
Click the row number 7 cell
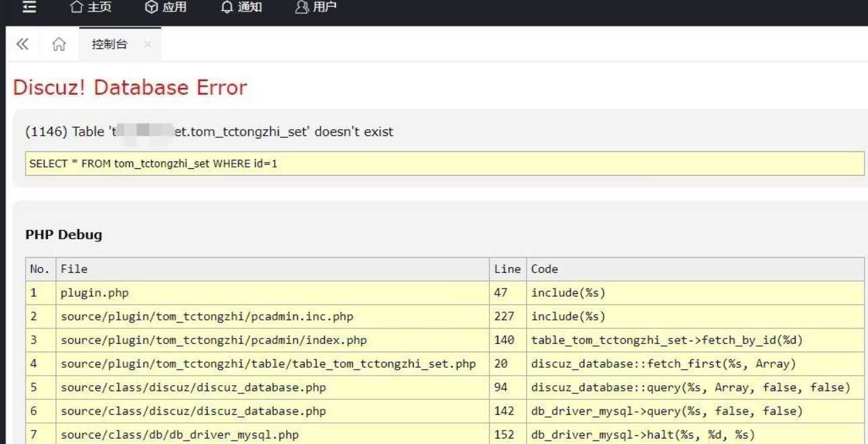(x=41, y=434)
